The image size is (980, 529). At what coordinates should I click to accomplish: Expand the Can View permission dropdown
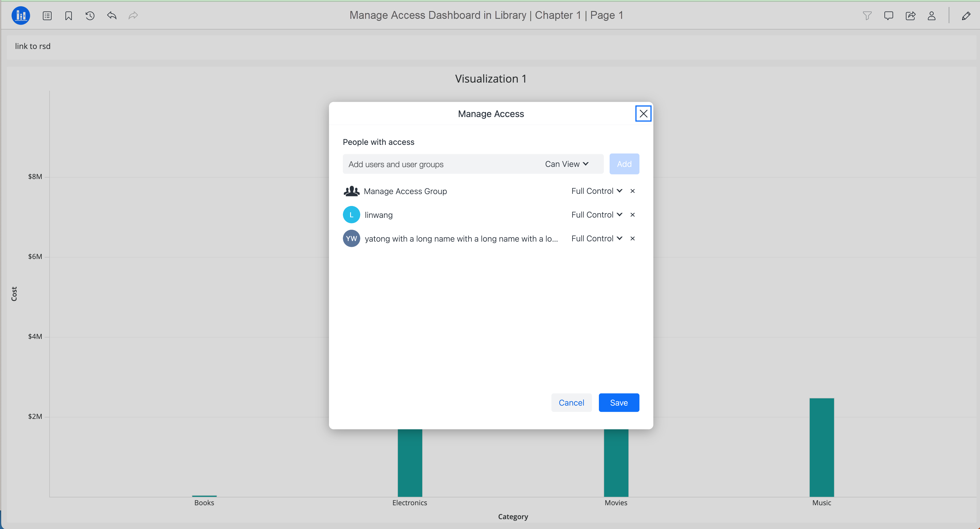(x=566, y=164)
